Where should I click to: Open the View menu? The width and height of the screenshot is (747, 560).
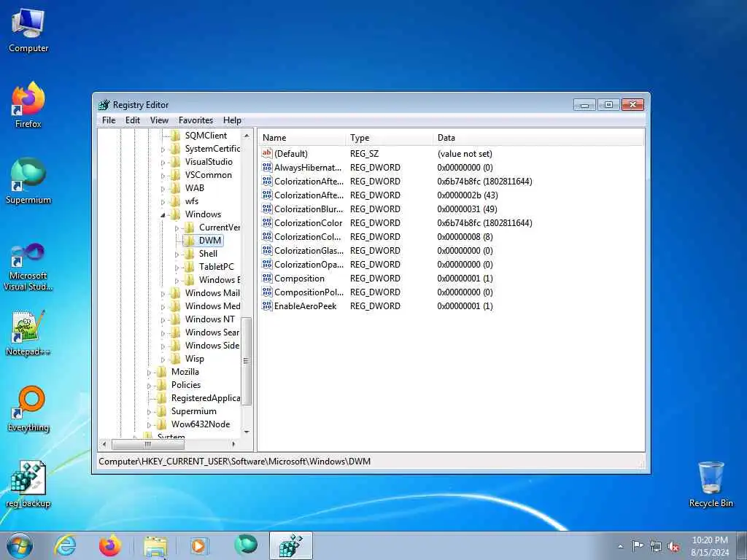(159, 120)
